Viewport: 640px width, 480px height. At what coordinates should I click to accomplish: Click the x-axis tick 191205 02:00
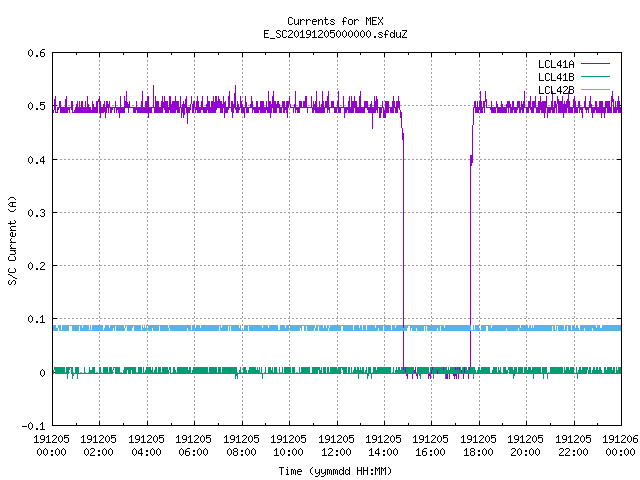pyautogui.click(x=98, y=445)
